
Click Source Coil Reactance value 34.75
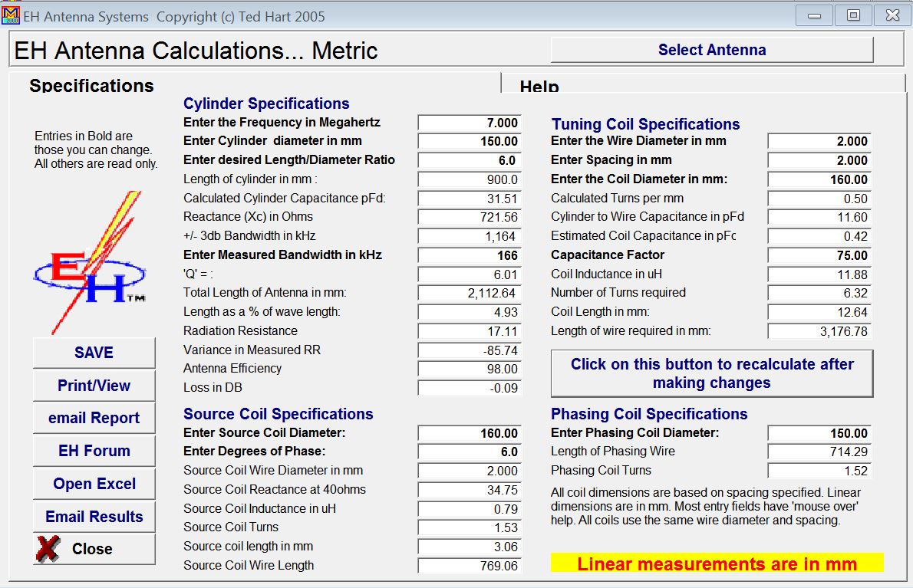(x=470, y=491)
